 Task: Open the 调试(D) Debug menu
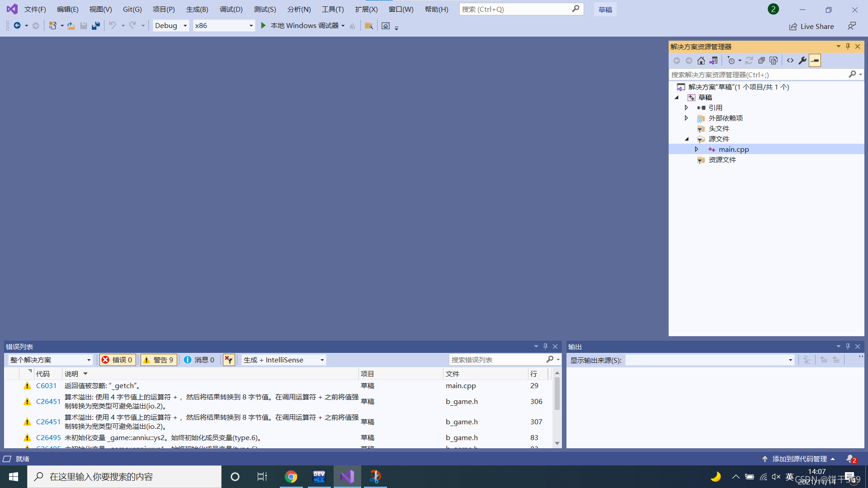click(231, 9)
